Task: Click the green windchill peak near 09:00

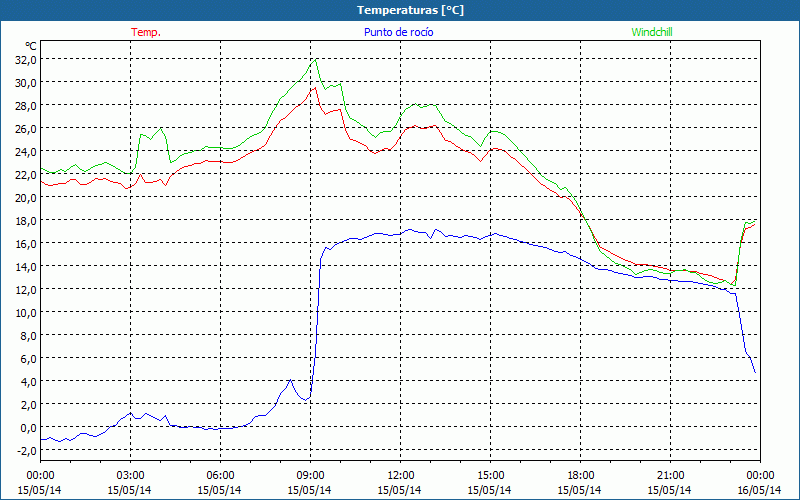Action: coord(316,60)
